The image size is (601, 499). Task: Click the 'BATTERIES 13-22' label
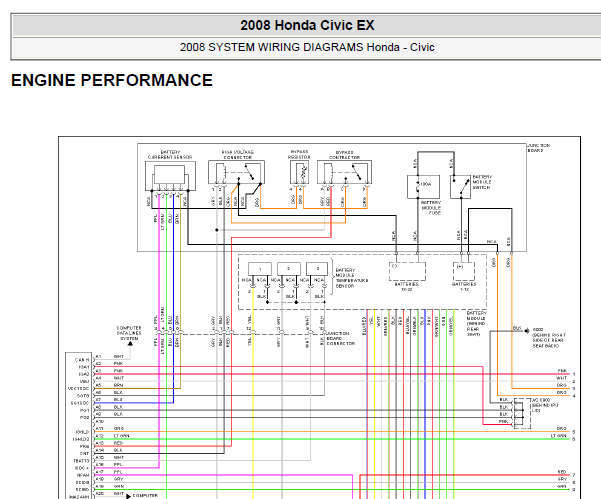pos(407,287)
